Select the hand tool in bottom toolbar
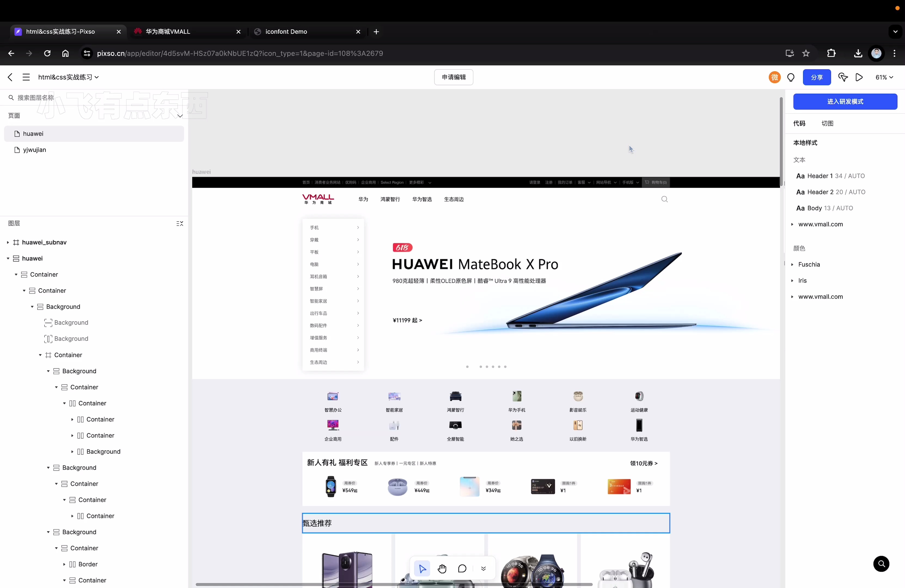Screen dimensions: 905x588 [x=442, y=569]
